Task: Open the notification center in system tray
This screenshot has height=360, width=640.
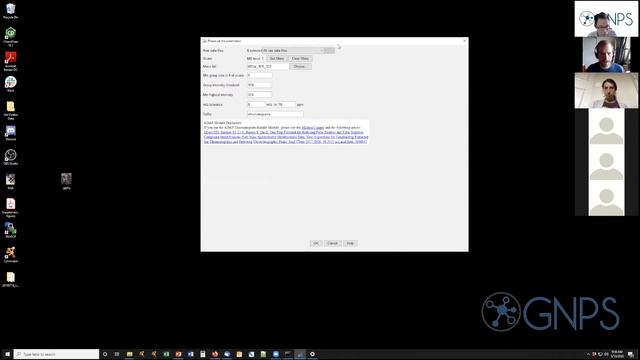Action: coord(631,354)
